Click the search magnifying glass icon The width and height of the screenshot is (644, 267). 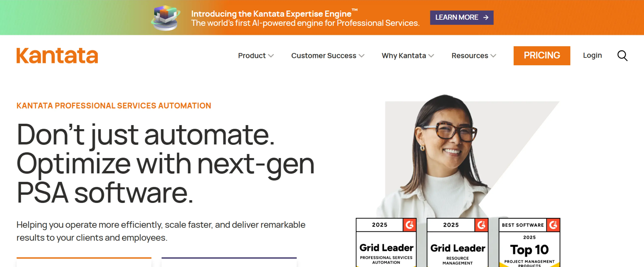tap(622, 56)
